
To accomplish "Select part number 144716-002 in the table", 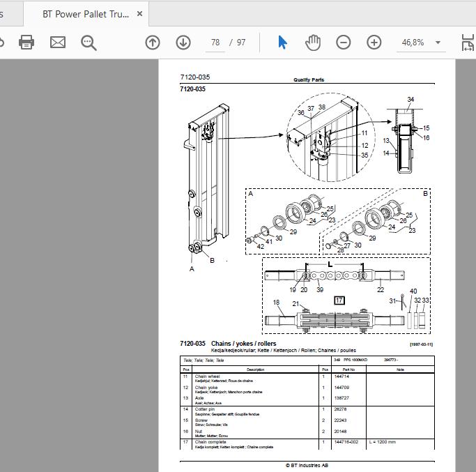I will pos(346,442).
